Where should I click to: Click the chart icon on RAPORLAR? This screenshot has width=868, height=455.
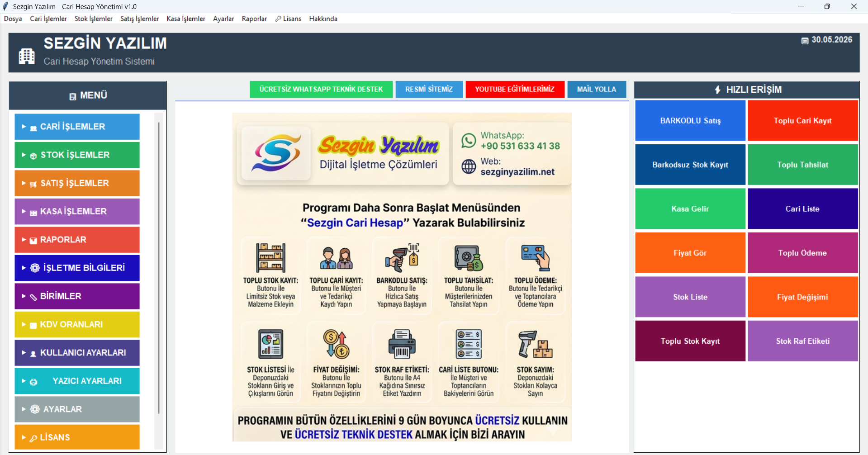[x=33, y=241]
